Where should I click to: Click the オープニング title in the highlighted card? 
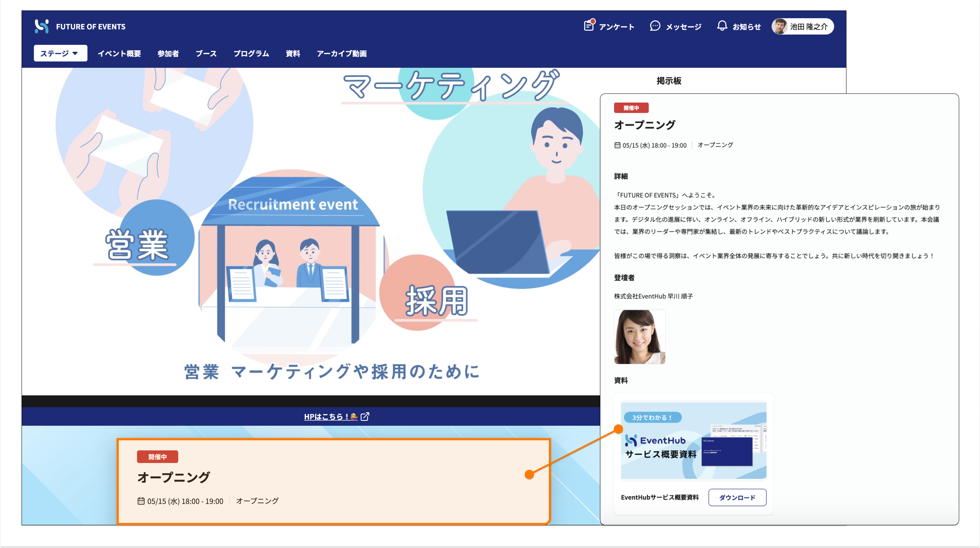point(174,477)
